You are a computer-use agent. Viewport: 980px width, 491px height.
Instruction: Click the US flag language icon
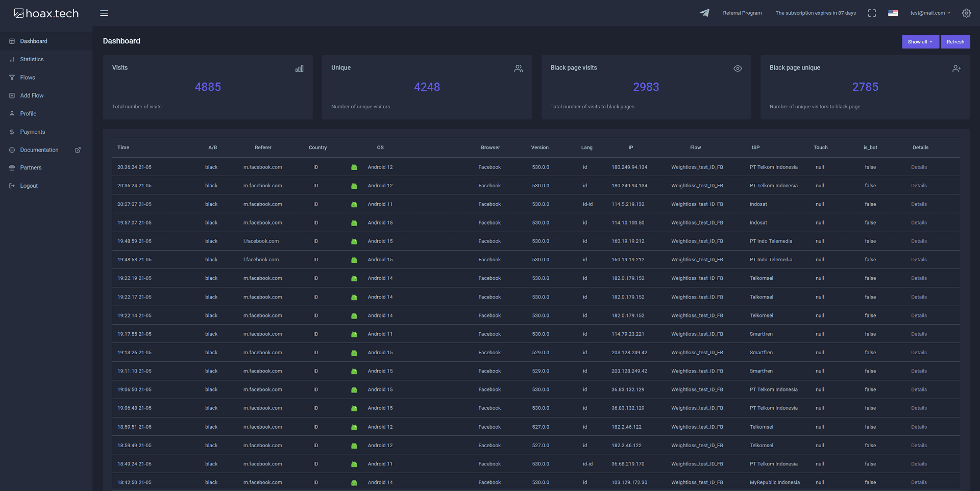coord(893,13)
